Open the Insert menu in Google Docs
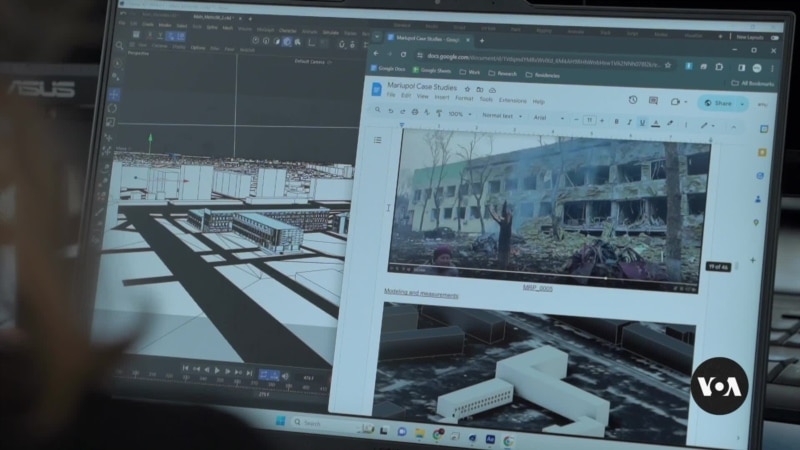This screenshot has height=450, width=800. click(x=442, y=97)
